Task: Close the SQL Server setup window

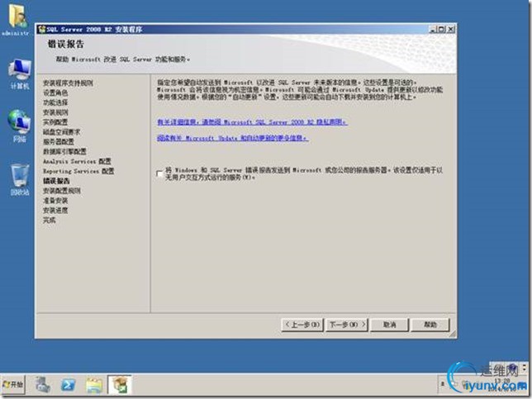Action: 450,30
